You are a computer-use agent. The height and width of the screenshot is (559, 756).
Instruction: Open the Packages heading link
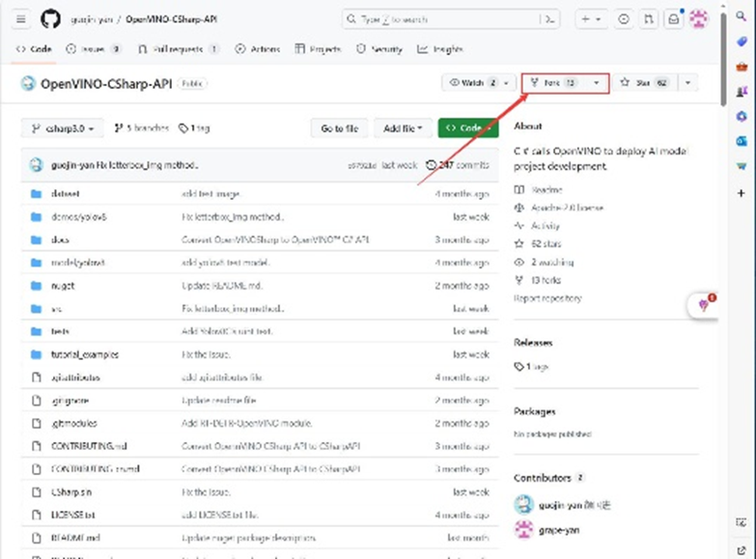pos(535,411)
